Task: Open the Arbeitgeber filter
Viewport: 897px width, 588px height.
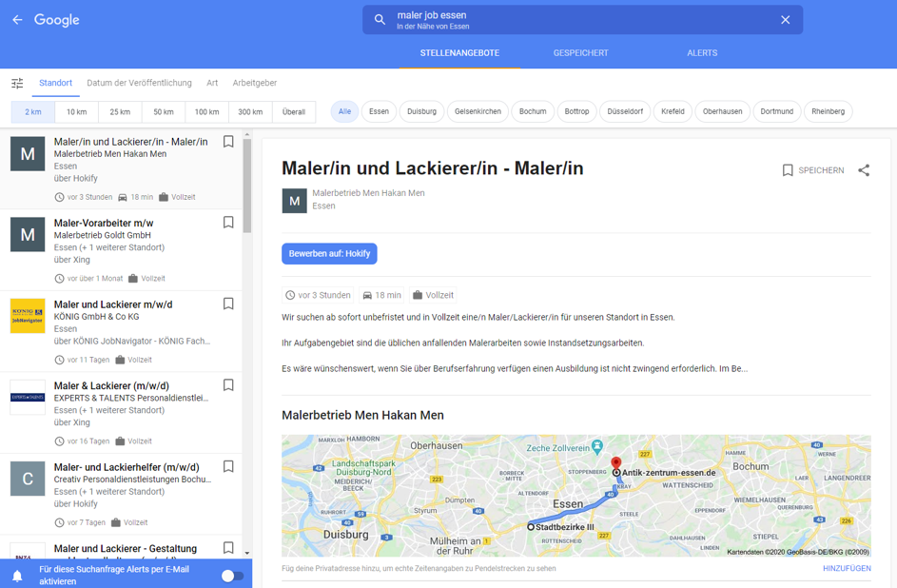Action: point(255,83)
